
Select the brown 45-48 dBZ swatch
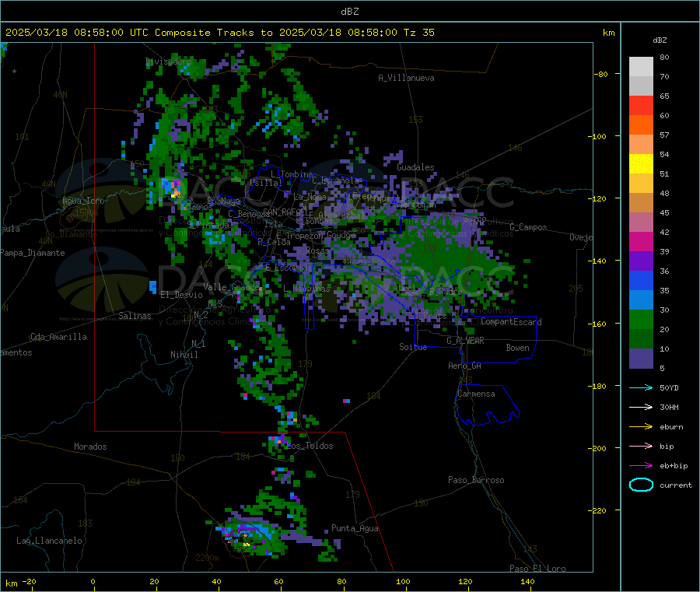[x=641, y=203]
